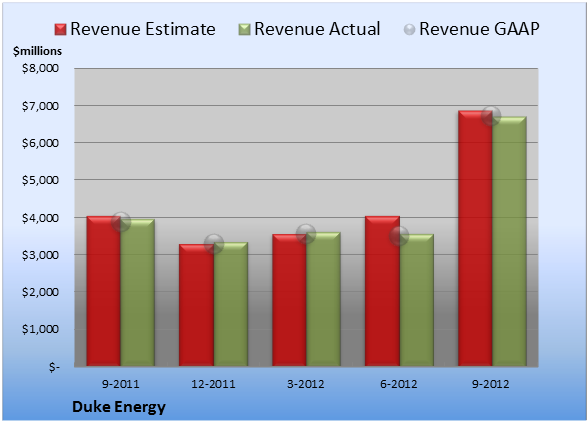Select the red estimate bar for 9-2012
The image size is (588, 422).
click(475, 238)
